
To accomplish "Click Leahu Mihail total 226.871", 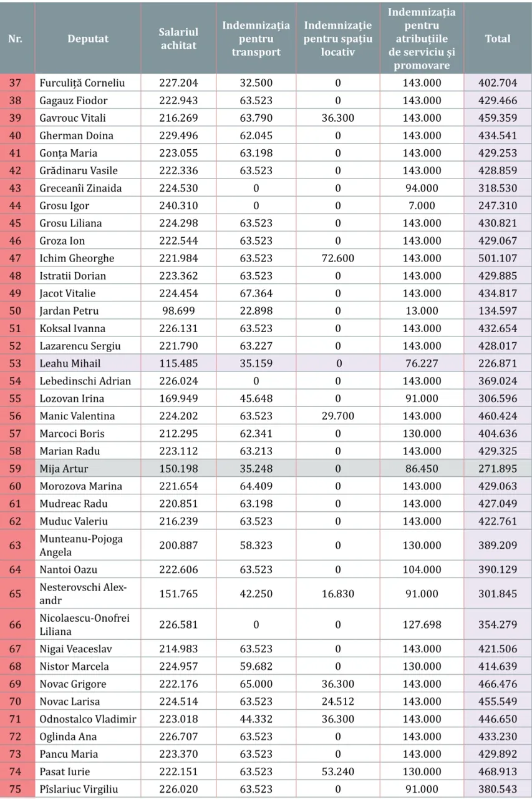I will pyautogui.click(x=497, y=363).
